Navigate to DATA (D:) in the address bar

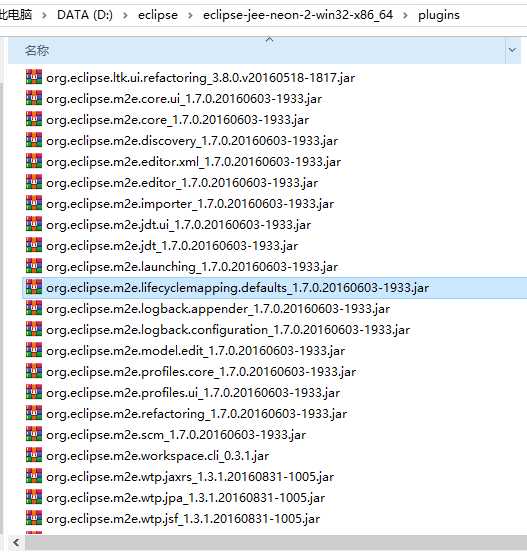85,15
